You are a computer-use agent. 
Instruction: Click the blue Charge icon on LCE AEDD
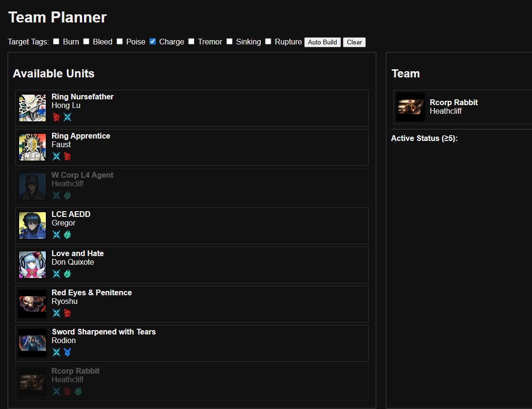[56, 235]
